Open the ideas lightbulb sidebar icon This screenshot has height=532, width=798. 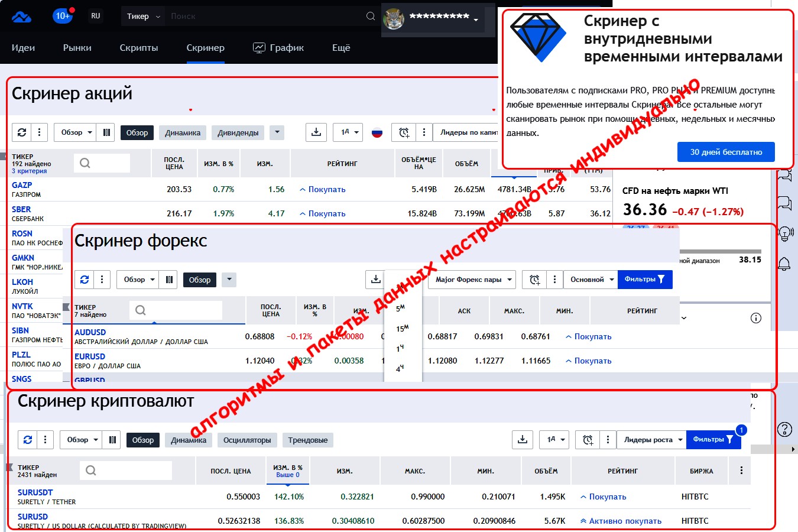point(785,233)
